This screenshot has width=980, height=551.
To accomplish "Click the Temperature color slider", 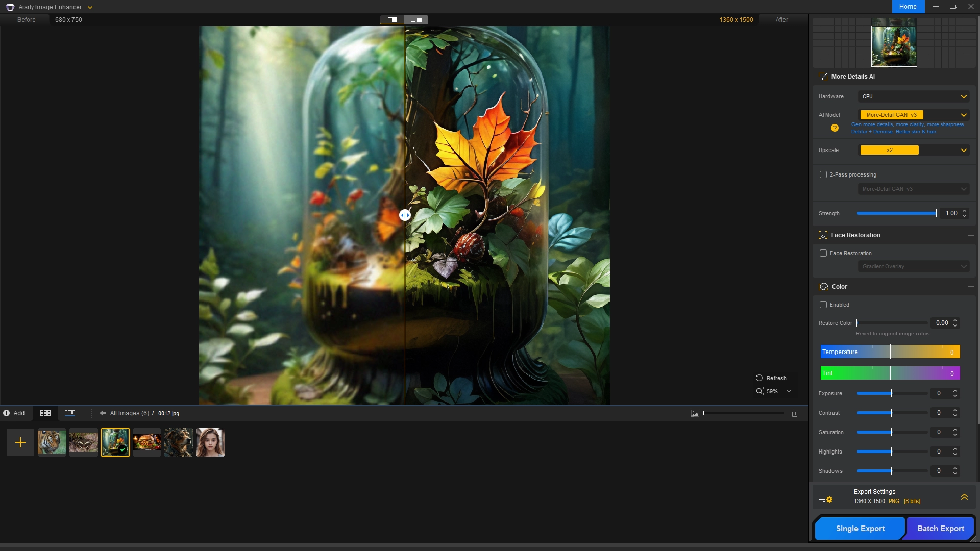I will (890, 352).
